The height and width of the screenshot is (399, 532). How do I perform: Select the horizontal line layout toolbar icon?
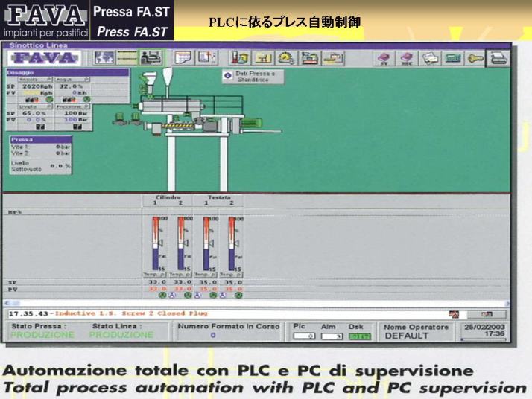tap(127, 57)
